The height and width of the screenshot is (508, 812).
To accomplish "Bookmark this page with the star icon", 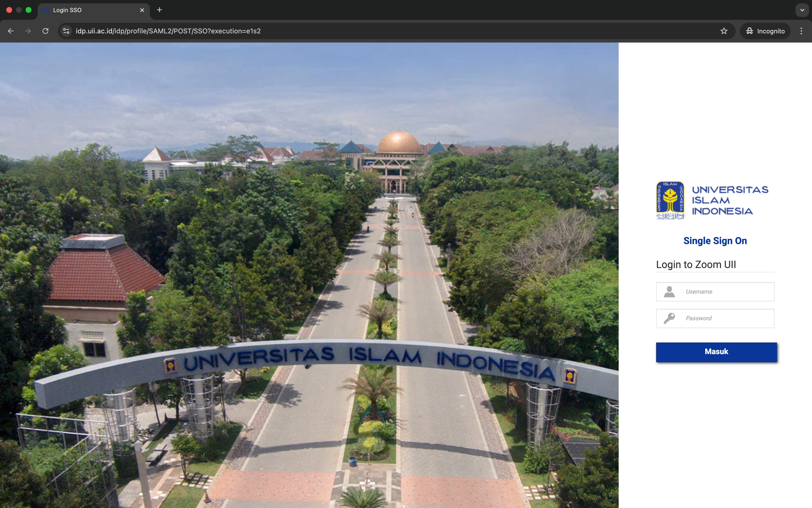I will (x=724, y=31).
